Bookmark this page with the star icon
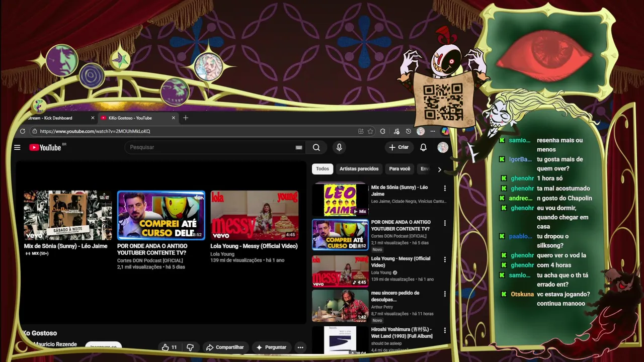Screen dimensions: 644x362 (x=370, y=131)
